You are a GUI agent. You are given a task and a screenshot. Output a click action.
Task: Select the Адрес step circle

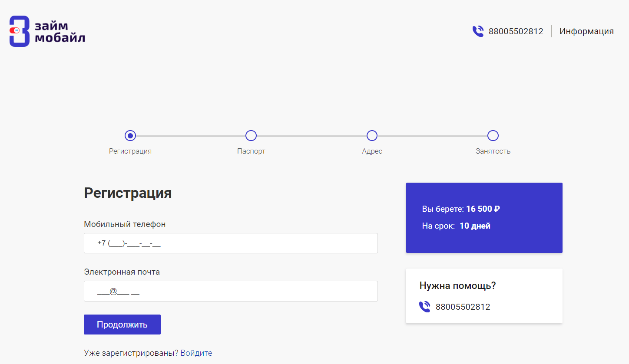(372, 136)
